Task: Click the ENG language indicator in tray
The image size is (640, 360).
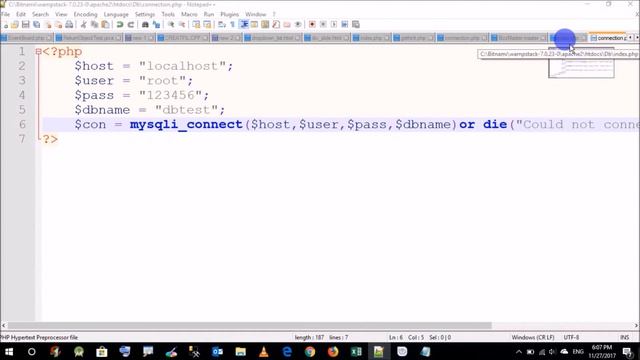Action: (578, 352)
